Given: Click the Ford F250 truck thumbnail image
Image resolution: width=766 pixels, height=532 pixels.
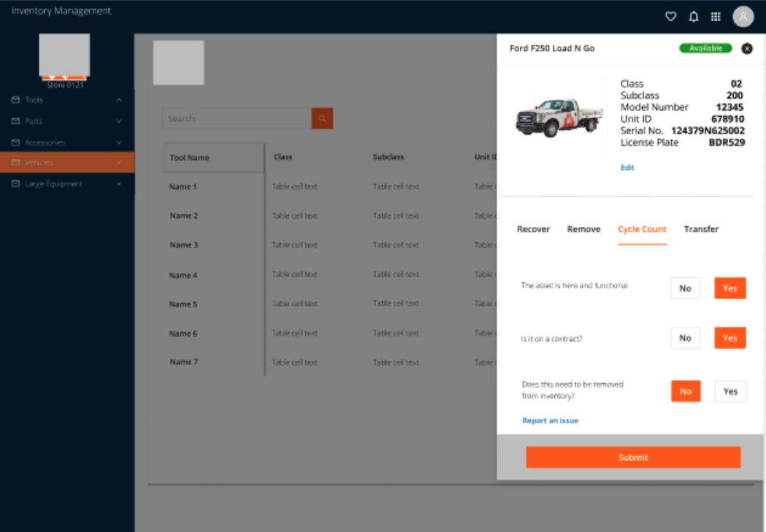Looking at the screenshot, I should pyautogui.click(x=559, y=114).
